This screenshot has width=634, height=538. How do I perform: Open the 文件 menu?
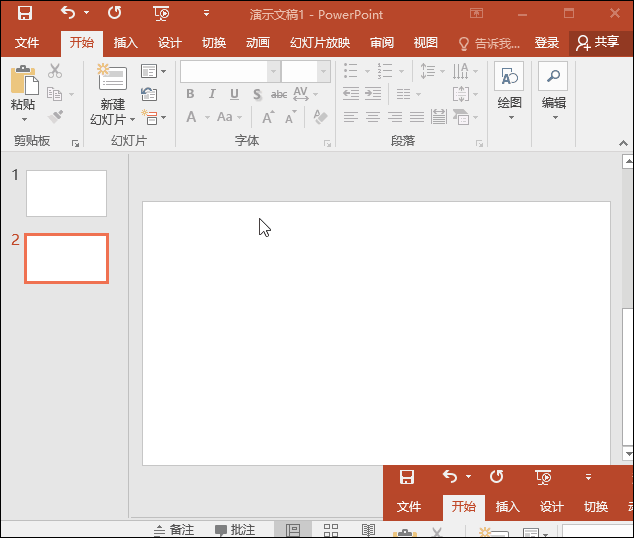27,43
